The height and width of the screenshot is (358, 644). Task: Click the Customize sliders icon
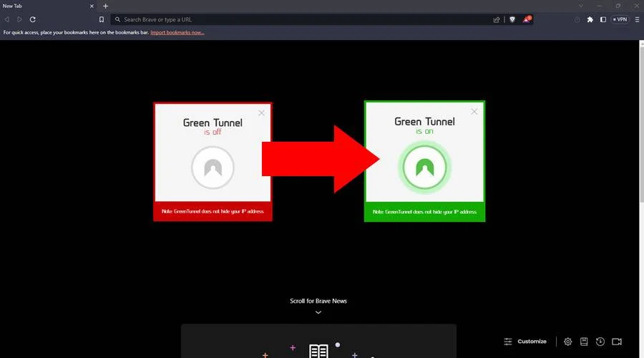click(x=508, y=342)
